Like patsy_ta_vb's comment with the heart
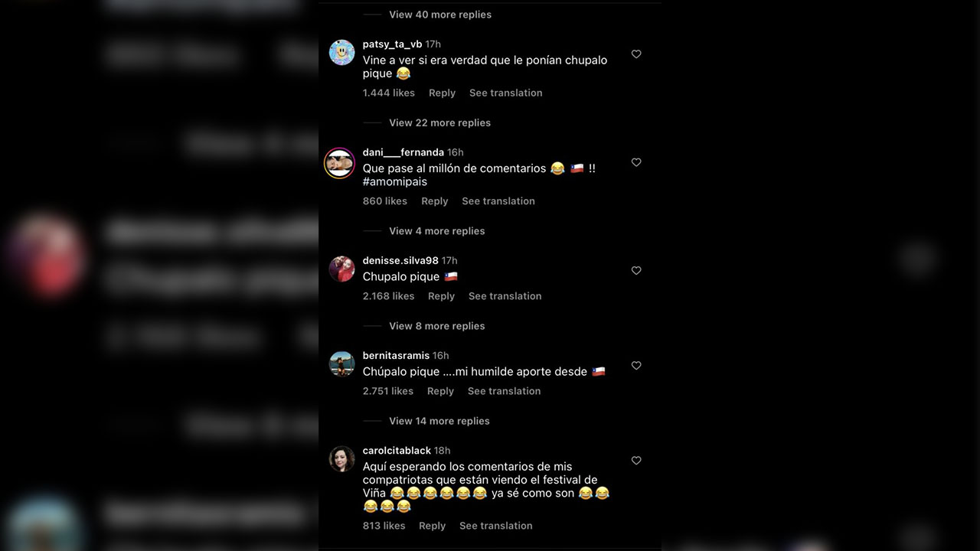The height and width of the screenshot is (551, 980). coord(636,54)
